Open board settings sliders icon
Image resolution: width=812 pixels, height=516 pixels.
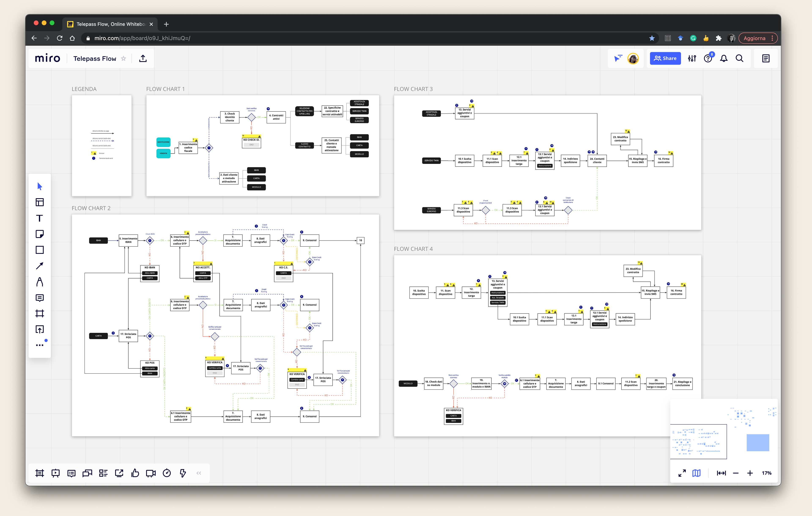(x=692, y=58)
